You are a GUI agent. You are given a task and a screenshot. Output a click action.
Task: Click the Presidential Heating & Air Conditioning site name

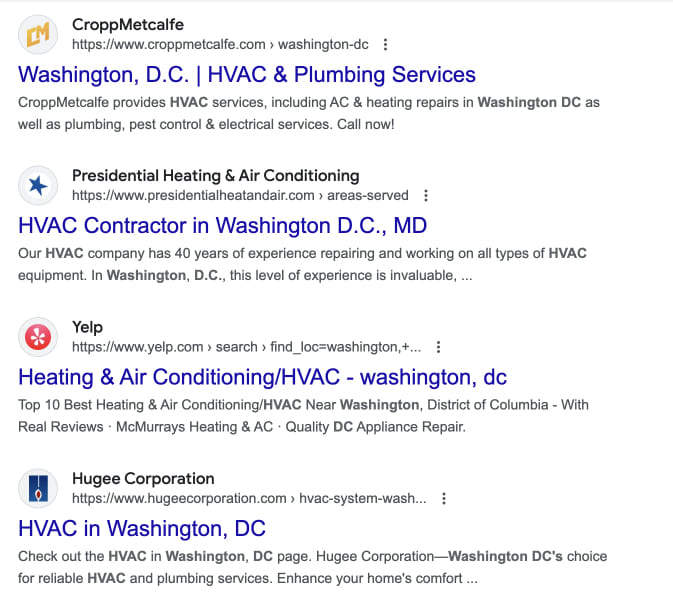coord(215,175)
